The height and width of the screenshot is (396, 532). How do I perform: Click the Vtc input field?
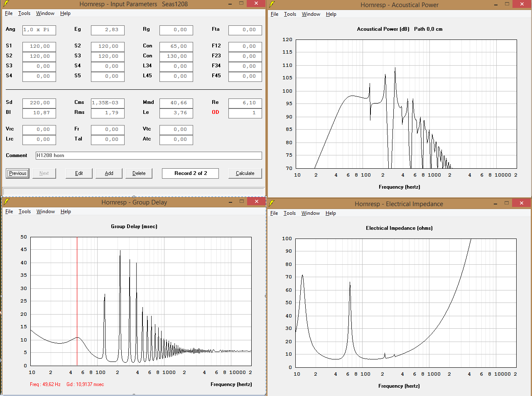pyautogui.click(x=176, y=130)
